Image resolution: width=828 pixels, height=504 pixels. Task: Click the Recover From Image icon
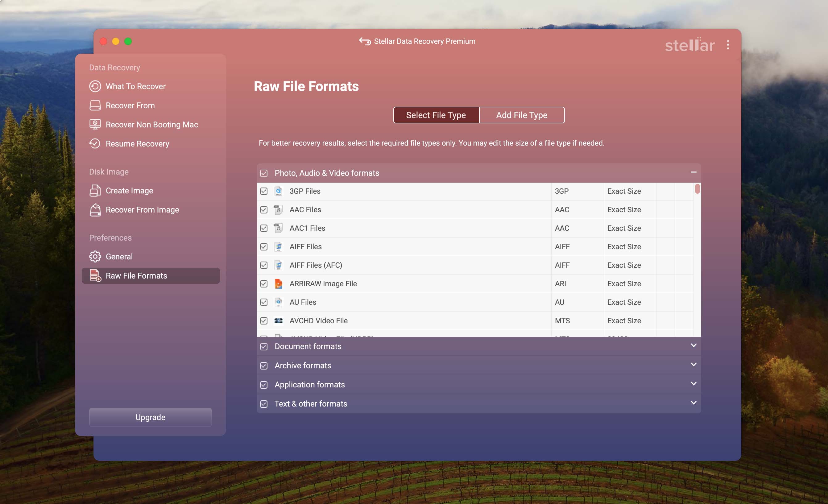(95, 210)
